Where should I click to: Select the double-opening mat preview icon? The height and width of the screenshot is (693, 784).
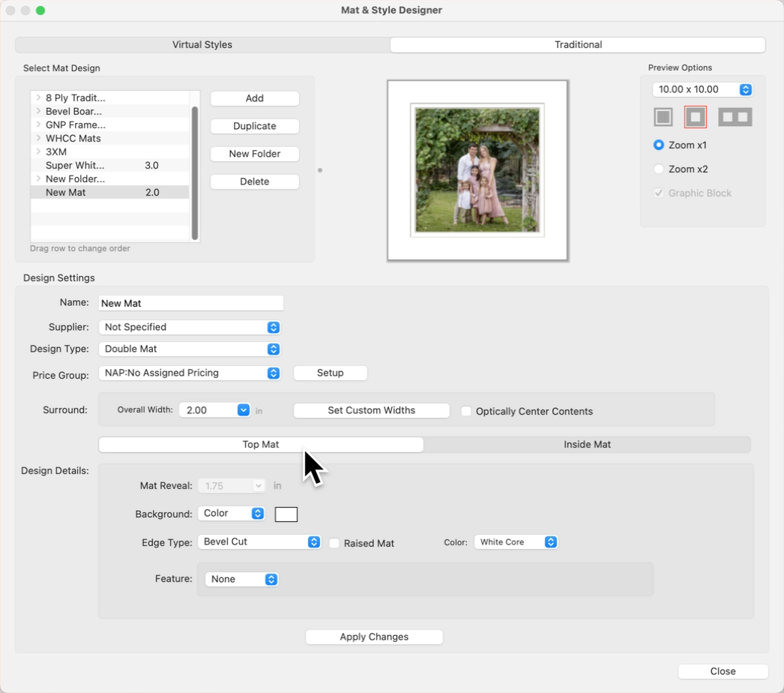pyautogui.click(x=735, y=117)
